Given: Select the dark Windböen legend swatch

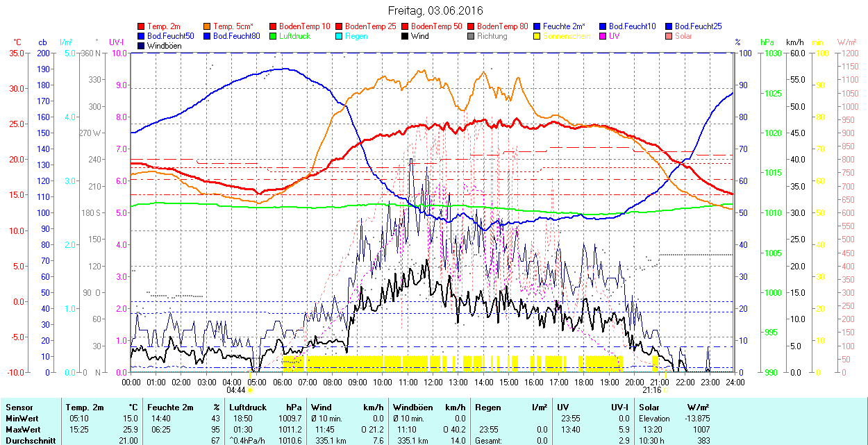Looking at the screenshot, I should click(x=142, y=46).
